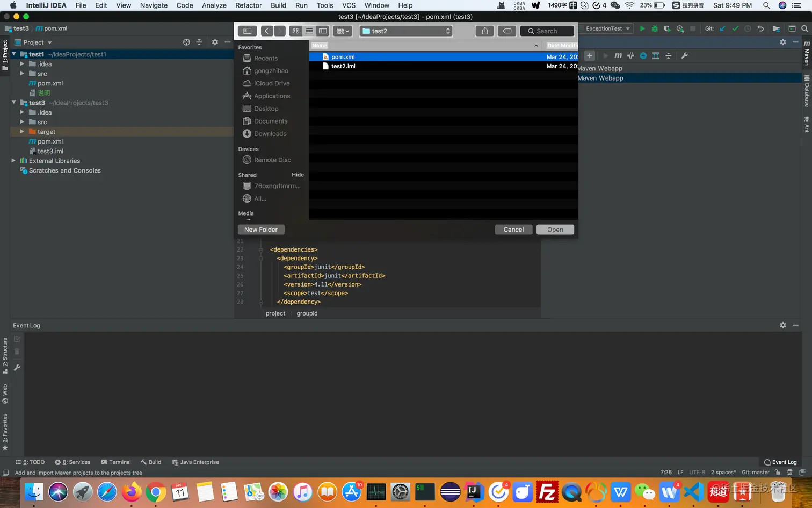Select Scratches and Consoles
The image size is (812, 508).
tap(64, 170)
